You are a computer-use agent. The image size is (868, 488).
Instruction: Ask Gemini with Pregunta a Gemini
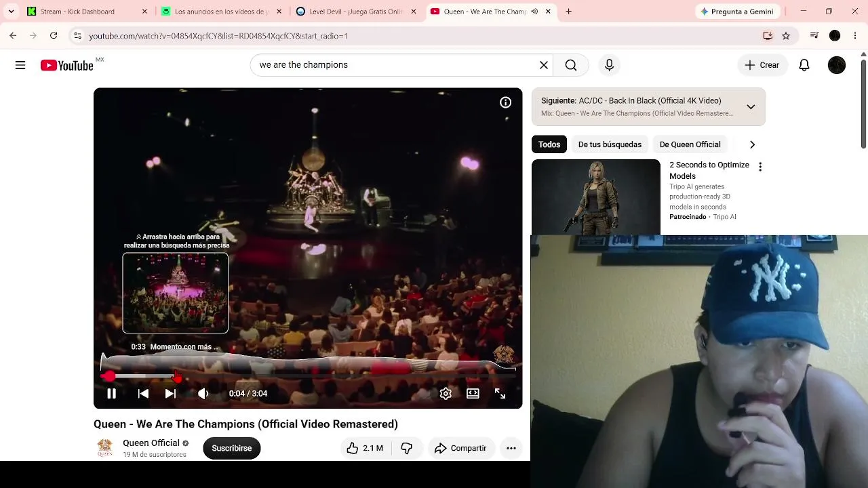(x=737, y=12)
